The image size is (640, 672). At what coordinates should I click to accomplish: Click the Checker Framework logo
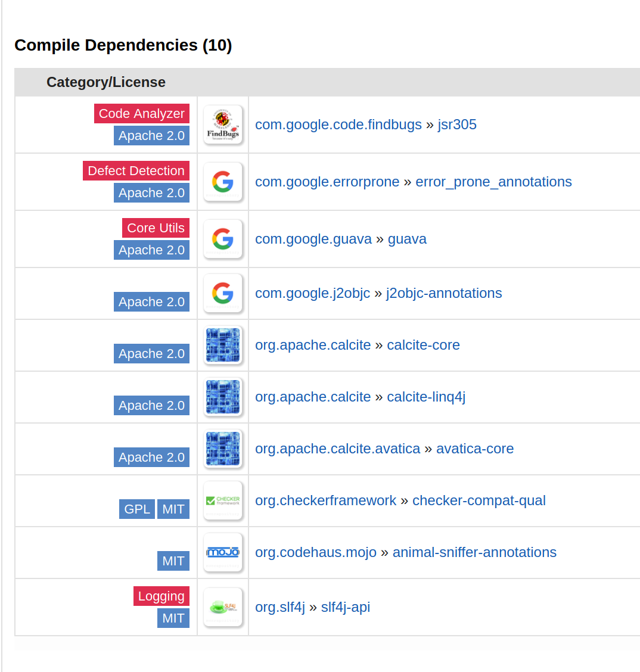223,500
